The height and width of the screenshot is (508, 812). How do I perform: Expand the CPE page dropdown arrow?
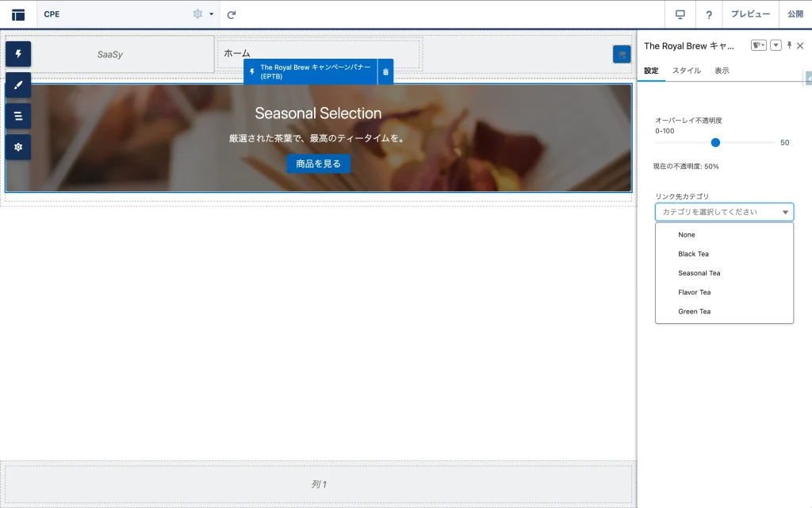tap(211, 14)
